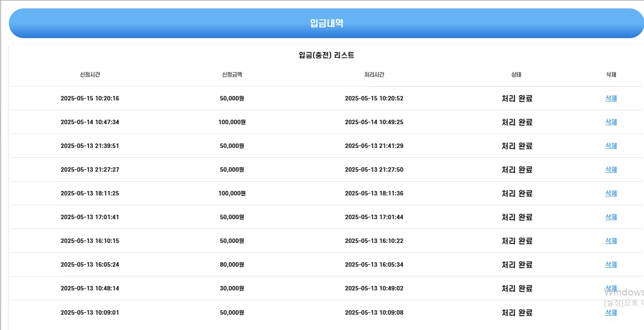Click the 30,000원 amount cell
The image size is (644, 330).
pos(232,288)
